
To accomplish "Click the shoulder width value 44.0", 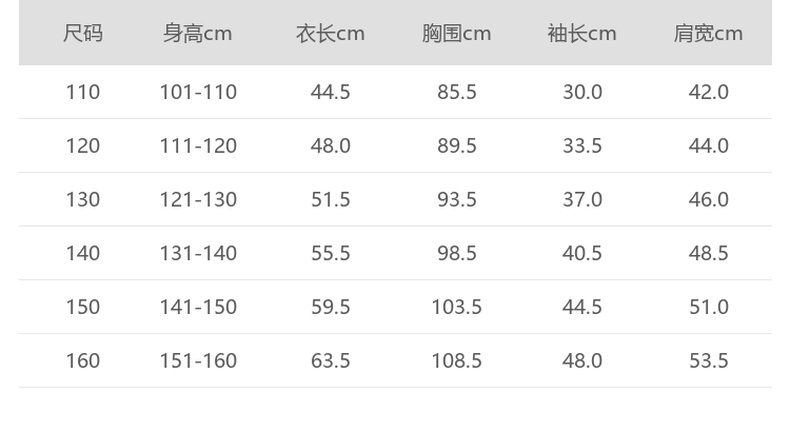I will 708,146.
